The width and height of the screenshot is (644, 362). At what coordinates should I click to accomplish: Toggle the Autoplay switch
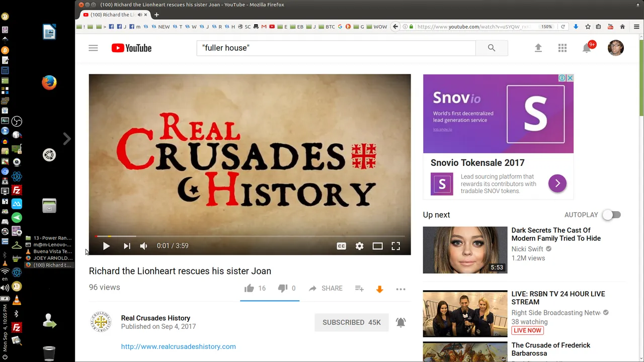point(612,215)
